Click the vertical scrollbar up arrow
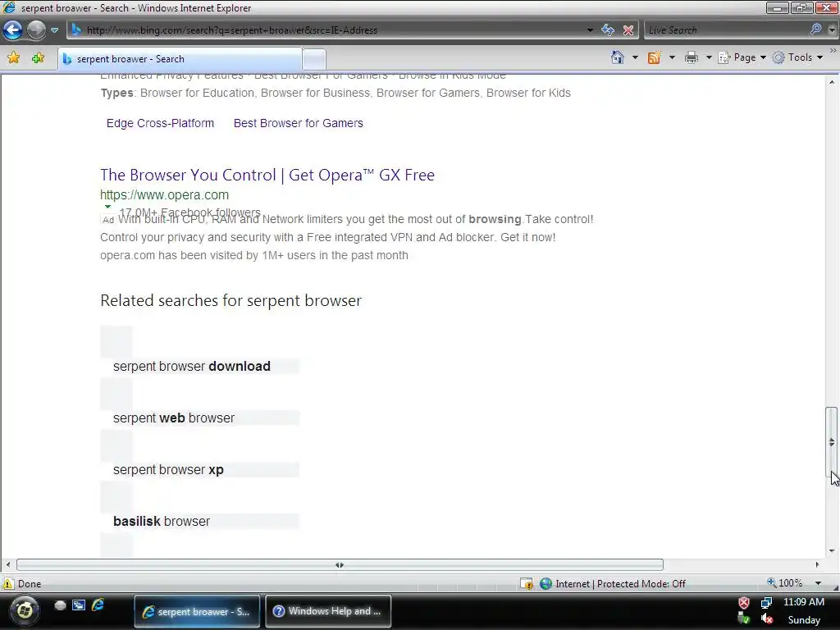 [832, 82]
